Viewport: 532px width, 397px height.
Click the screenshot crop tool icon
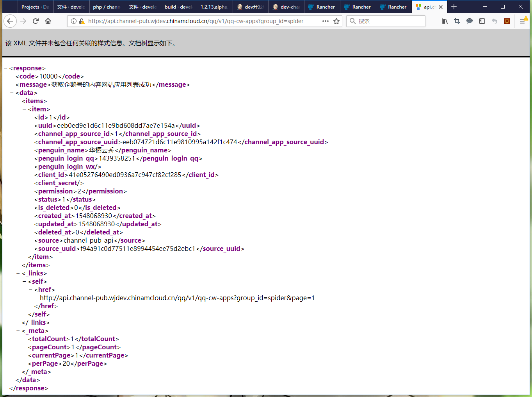pyautogui.click(x=457, y=21)
